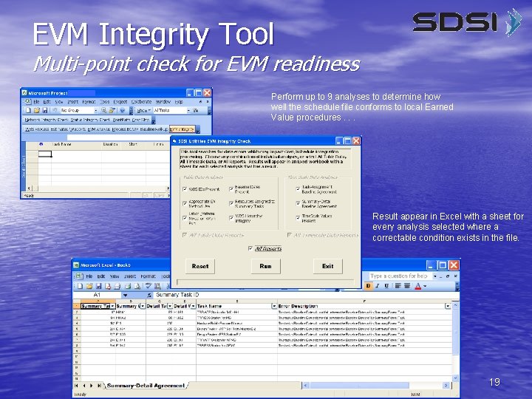This screenshot has width=532, height=399.
Task: Select empty first cell in Project task table
Action: (45, 154)
